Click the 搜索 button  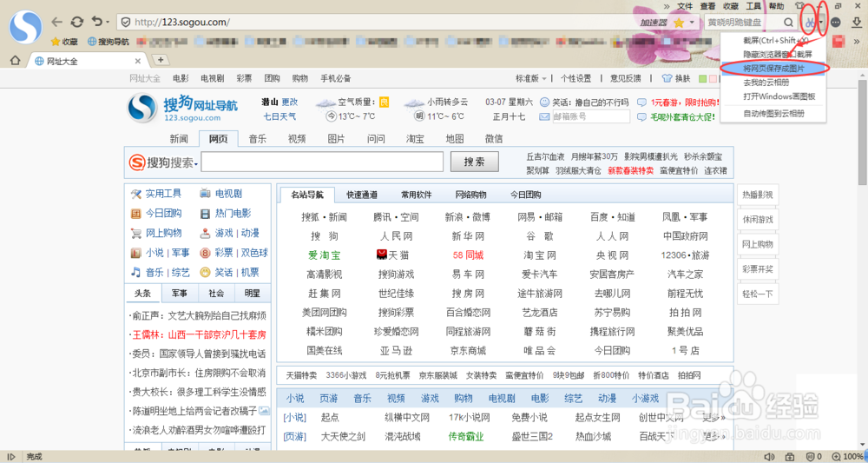[x=475, y=162]
